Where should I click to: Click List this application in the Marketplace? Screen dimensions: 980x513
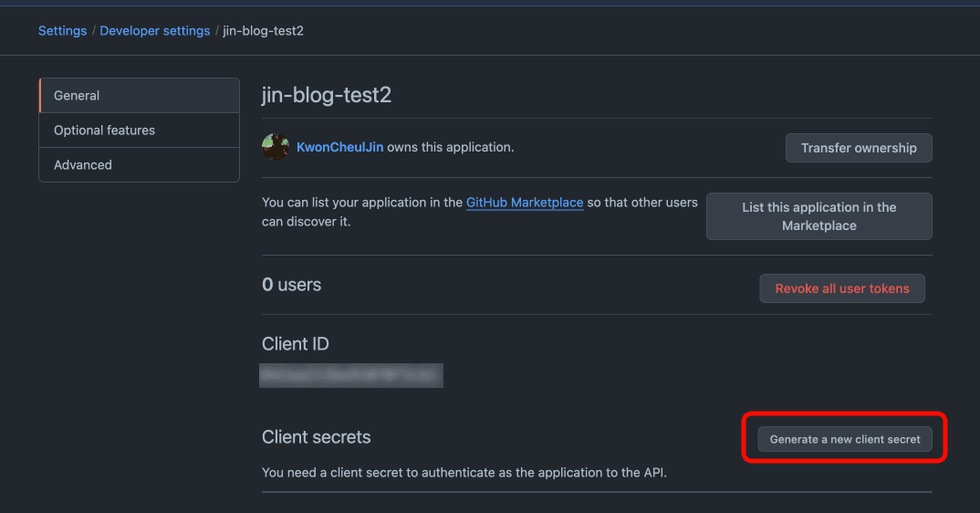click(x=818, y=216)
